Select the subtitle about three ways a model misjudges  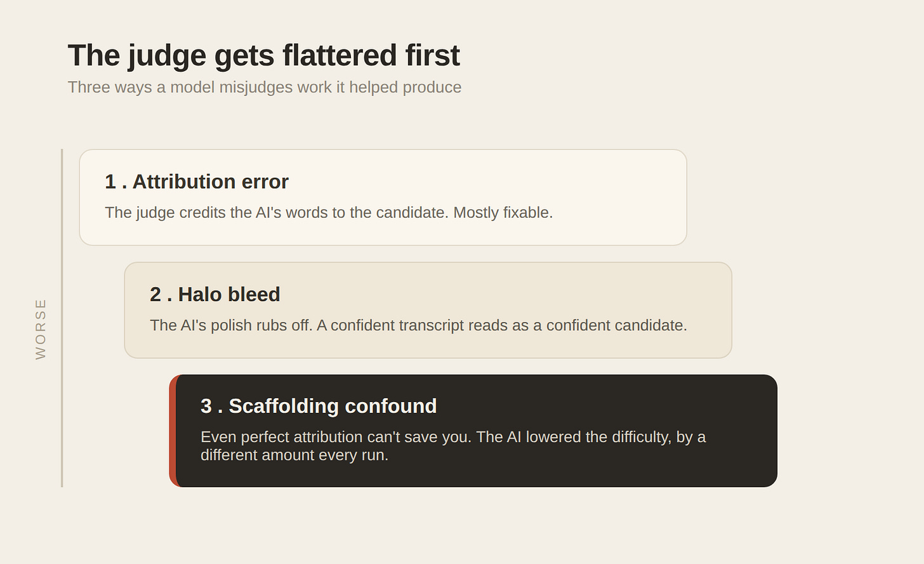click(265, 87)
